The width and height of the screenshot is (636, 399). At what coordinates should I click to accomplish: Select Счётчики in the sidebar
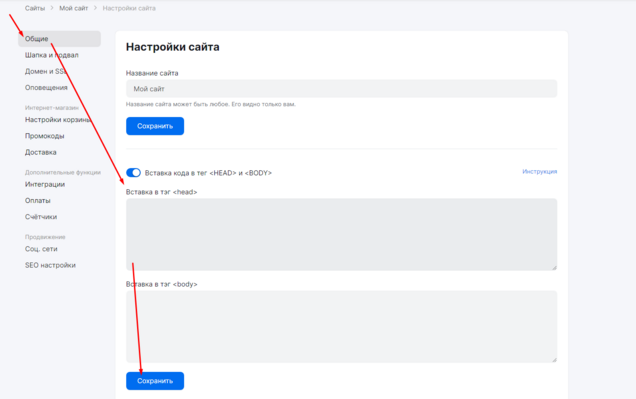click(41, 217)
